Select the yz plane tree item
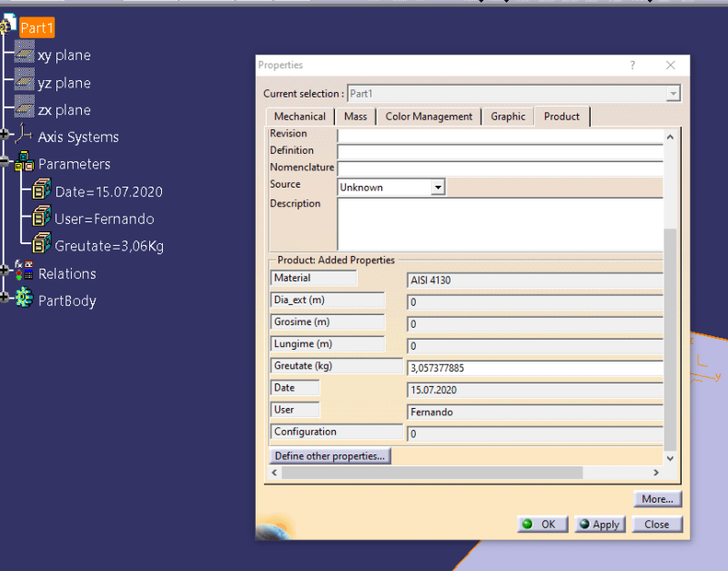The width and height of the screenshot is (728, 571). click(64, 83)
